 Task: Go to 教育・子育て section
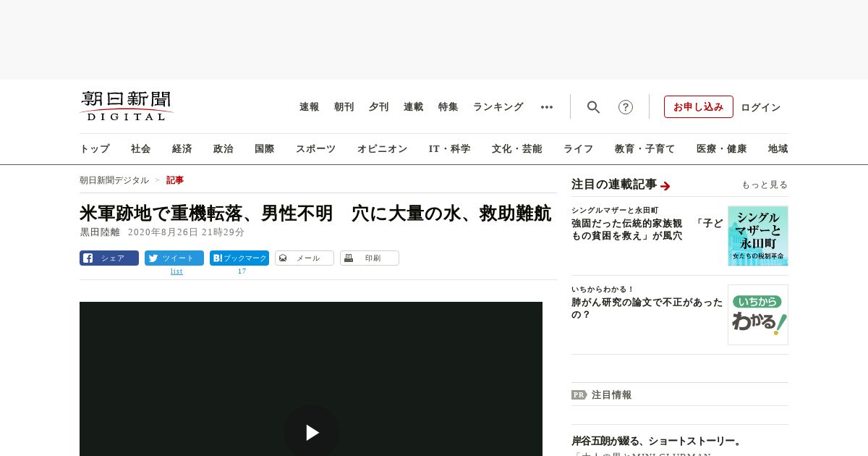click(645, 148)
